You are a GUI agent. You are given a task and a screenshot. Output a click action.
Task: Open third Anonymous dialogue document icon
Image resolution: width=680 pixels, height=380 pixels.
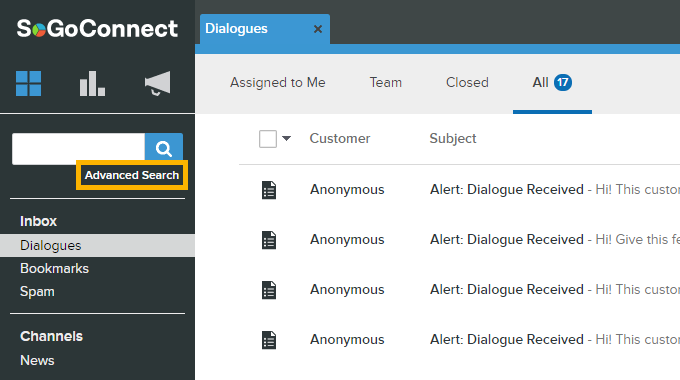pyautogui.click(x=269, y=290)
